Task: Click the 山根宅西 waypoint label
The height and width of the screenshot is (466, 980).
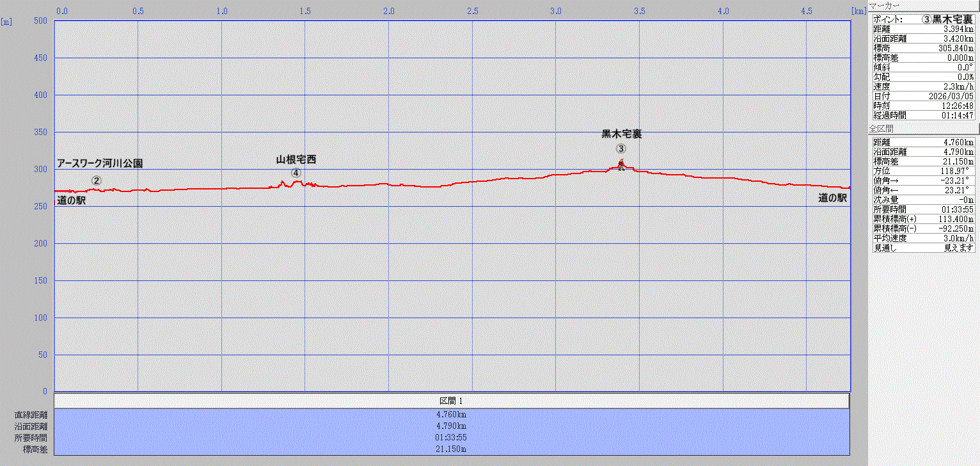Action: click(x=296, y=159)
